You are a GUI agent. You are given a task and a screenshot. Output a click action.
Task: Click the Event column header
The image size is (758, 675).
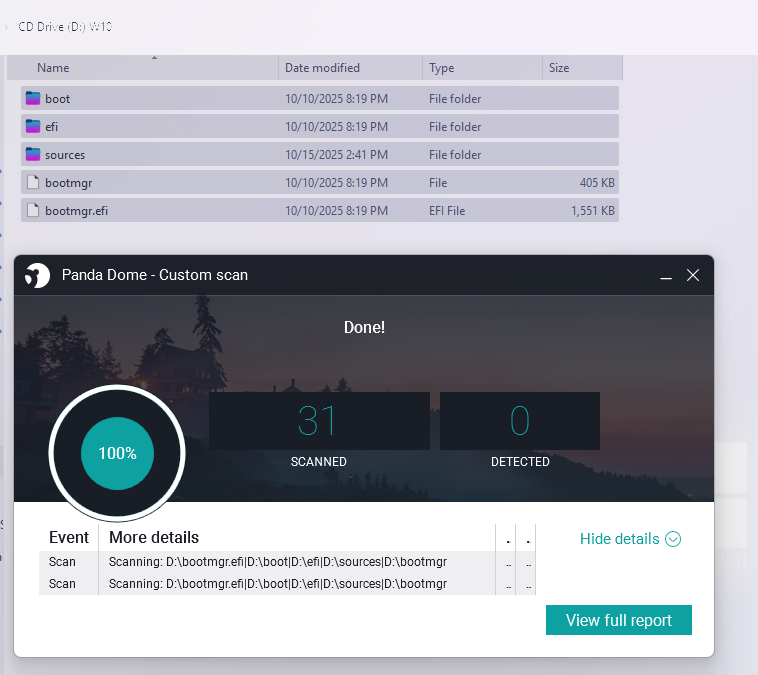(x=69, y=537)
